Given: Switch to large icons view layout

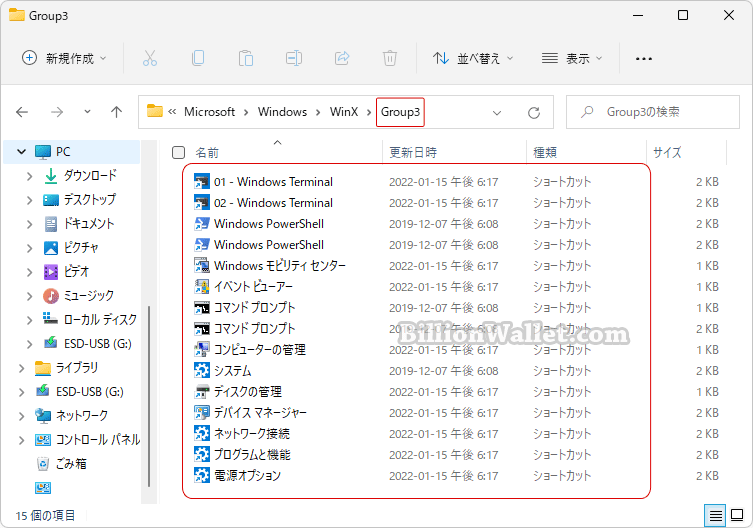Looking at the screenshot, I should (737, 516).
